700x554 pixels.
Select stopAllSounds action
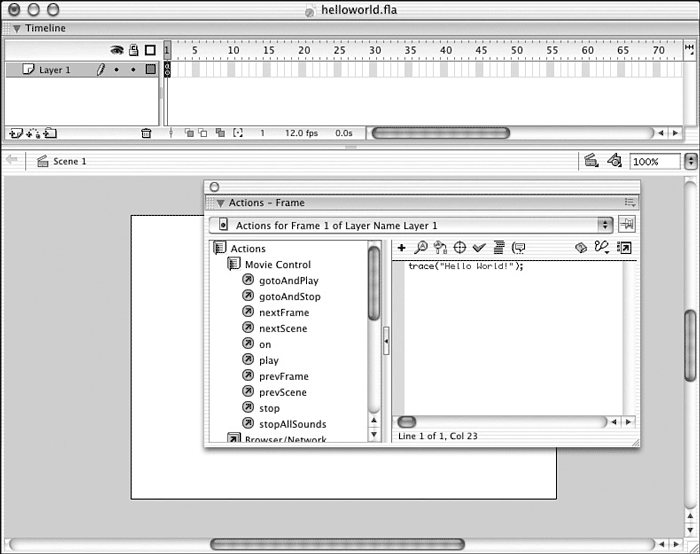pyautogui.click(x=292, y=424)
